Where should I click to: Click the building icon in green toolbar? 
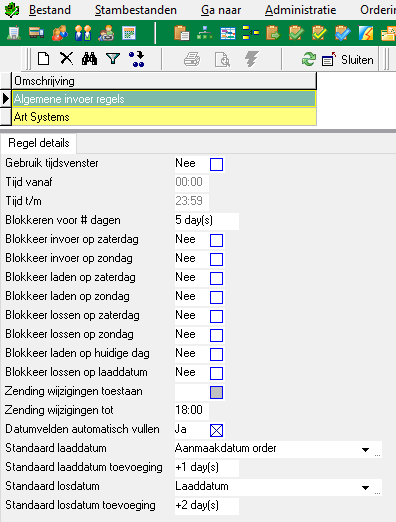14,33
